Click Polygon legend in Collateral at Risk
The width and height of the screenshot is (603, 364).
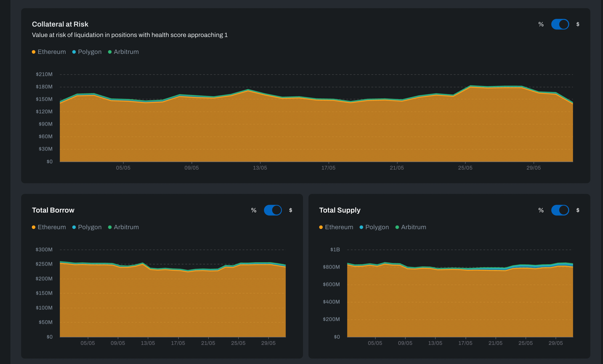click(87, 52)
